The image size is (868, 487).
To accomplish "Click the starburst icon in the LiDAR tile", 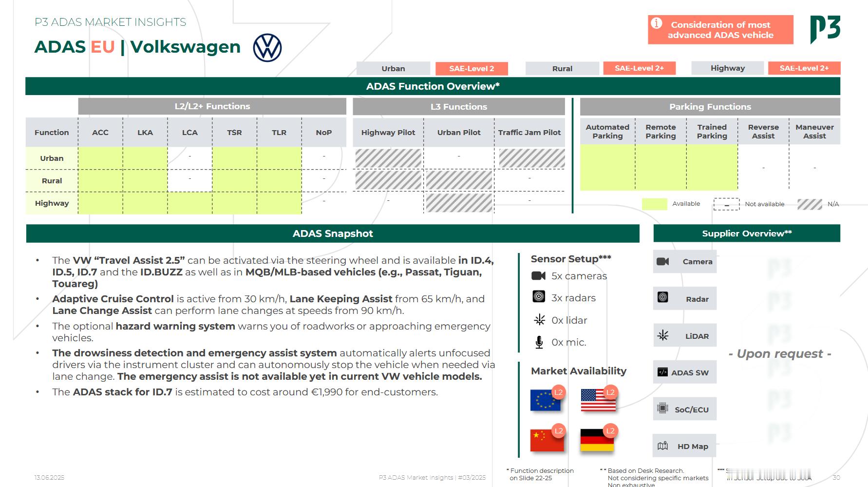I will [x=663, y=335].
